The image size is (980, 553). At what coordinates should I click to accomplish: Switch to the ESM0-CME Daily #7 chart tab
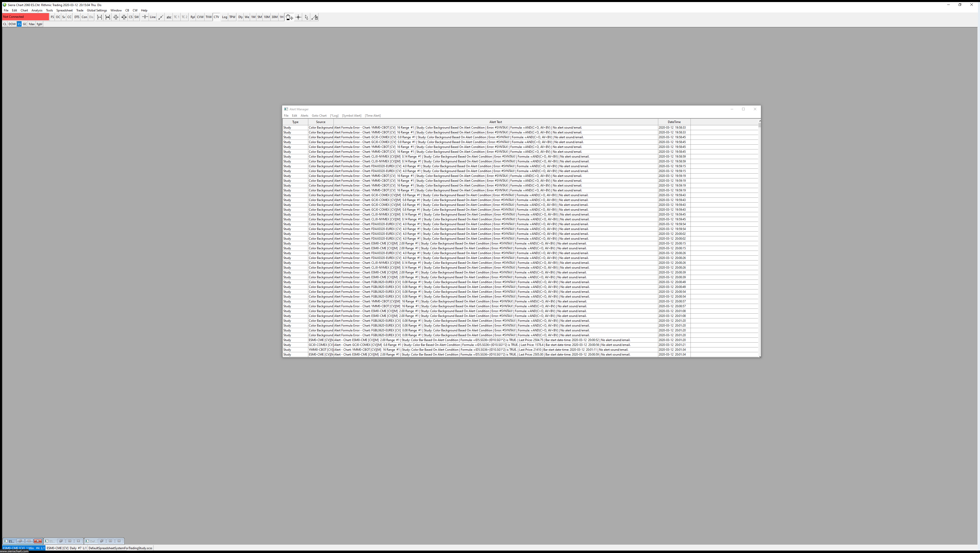coord(66,548)
